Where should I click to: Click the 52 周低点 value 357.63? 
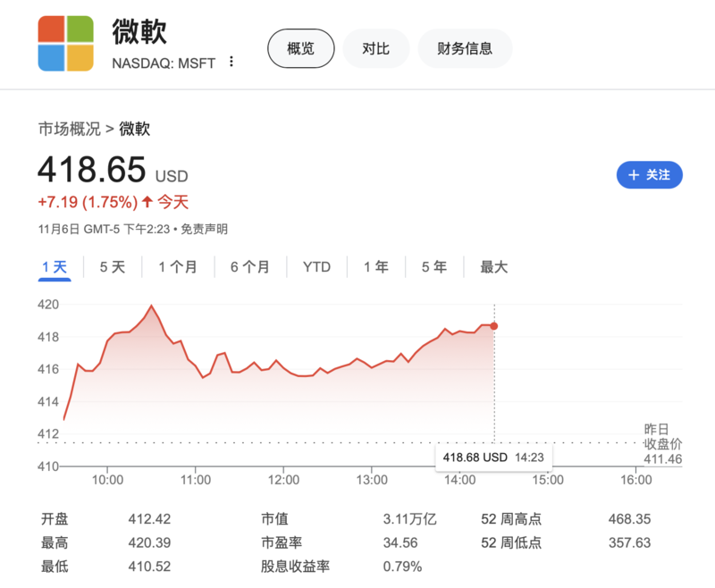pos(629,542)
